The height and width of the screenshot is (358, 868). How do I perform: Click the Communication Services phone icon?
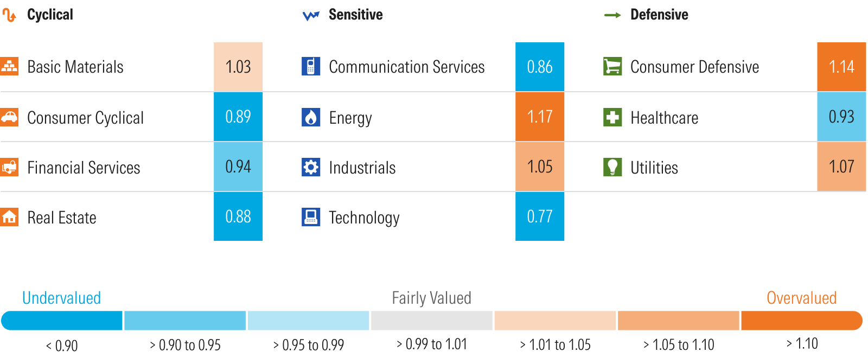pyautogui.click(x=311, y=66)
